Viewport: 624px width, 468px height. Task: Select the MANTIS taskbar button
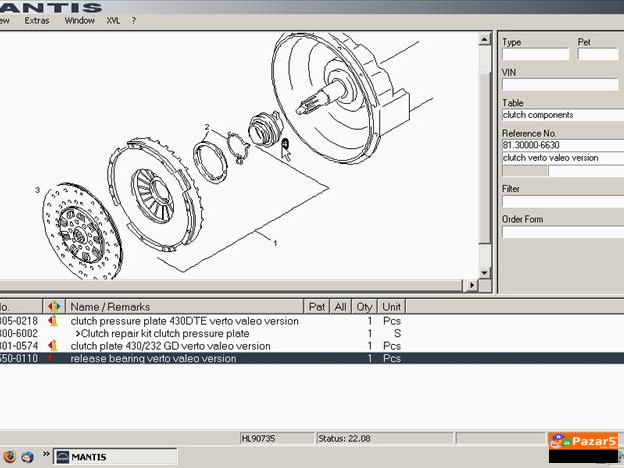pyautogui.click(x=95, y=457)
